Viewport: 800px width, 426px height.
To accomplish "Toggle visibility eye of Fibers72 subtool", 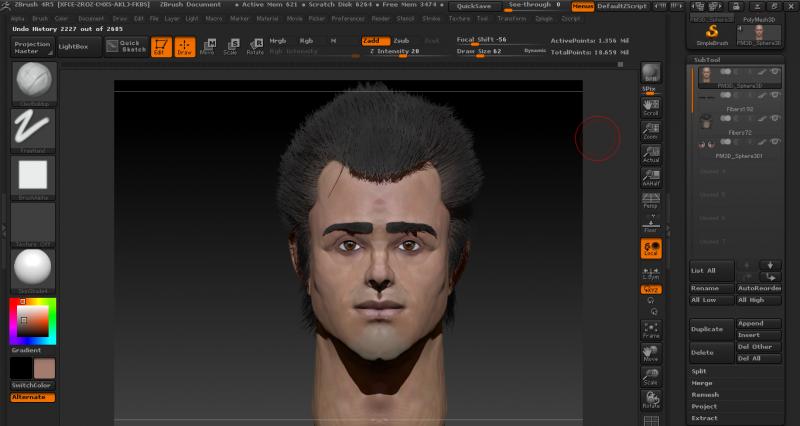I will tap(775, 120).
